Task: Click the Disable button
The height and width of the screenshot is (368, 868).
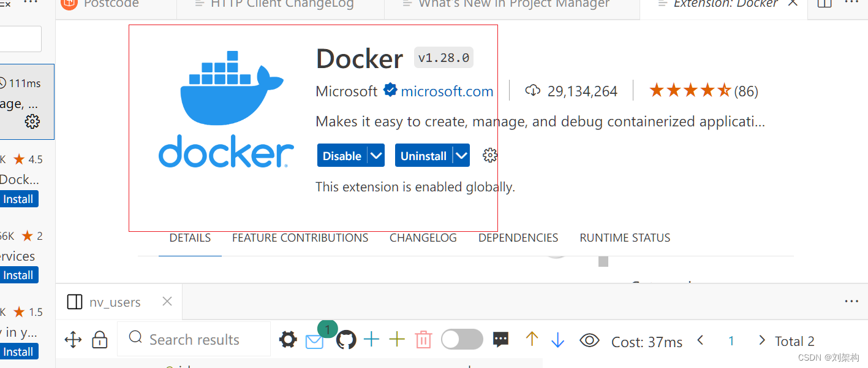Action: pyautogui.click(x=342, y=156)
